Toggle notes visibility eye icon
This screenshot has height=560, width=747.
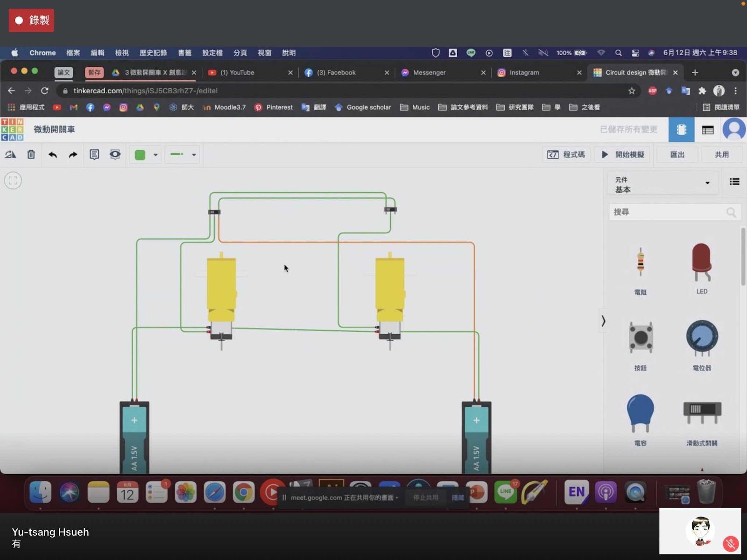115,154
